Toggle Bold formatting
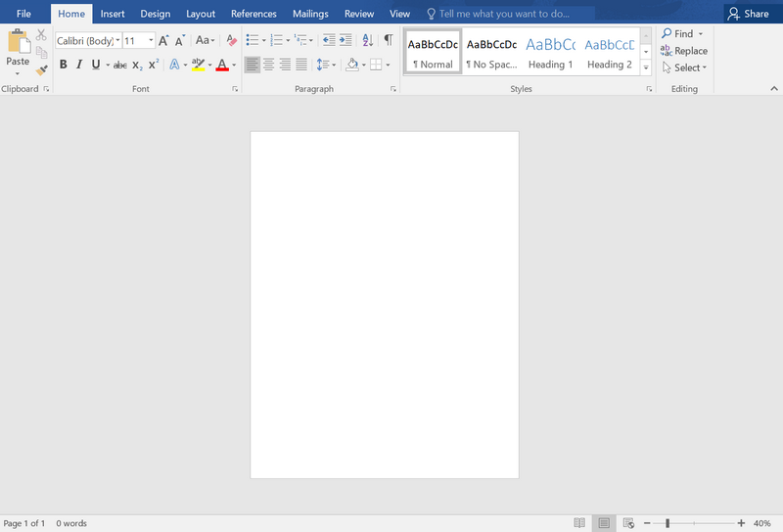 [64, 65]
